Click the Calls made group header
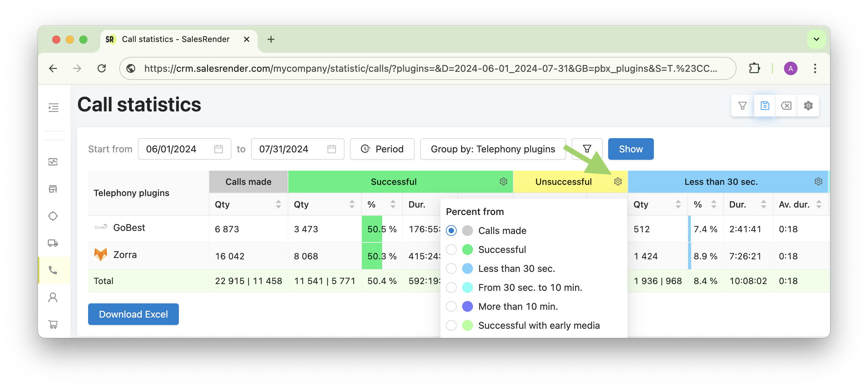The width and height of the screenshot is (868, 388). coord(248,182)
